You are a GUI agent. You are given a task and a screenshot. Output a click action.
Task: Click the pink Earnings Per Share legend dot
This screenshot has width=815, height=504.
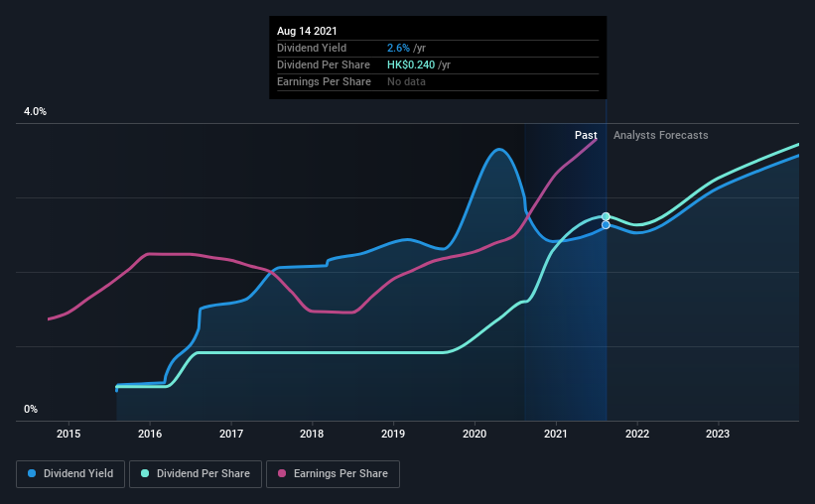point(282,473)
